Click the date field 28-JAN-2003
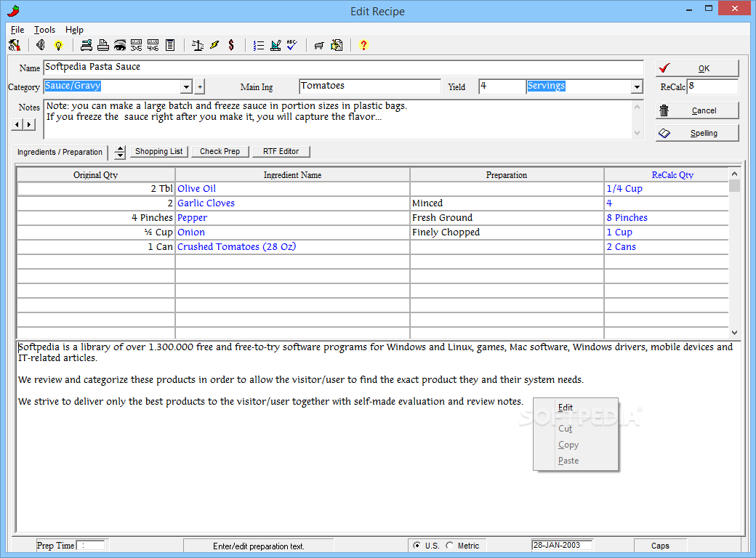This screenshot has height=558, width=756. (562, 545)
